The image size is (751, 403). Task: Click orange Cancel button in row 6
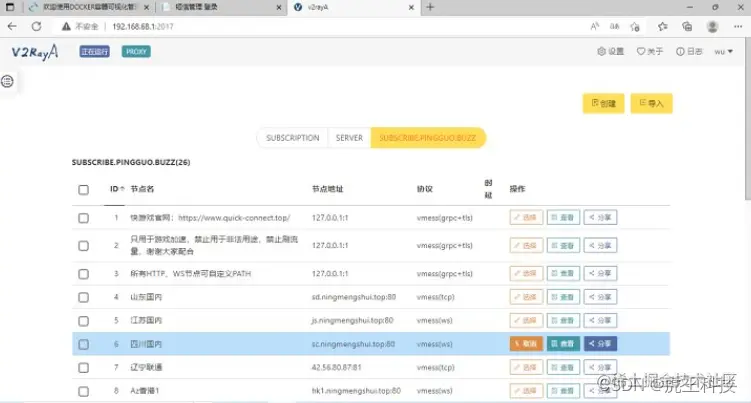pos(526,344)
